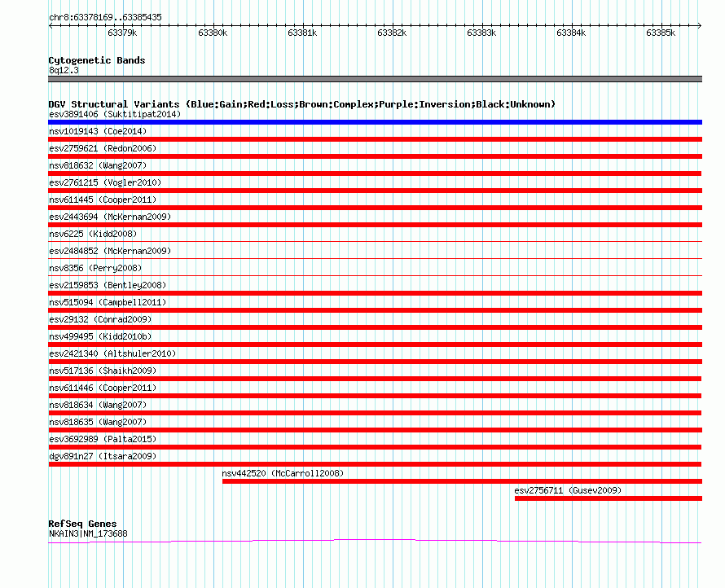This screenshot has width=725, height=588.
Task: Open nsv442520 (McCarroll2008) variant
Action: tap(283, 473)
